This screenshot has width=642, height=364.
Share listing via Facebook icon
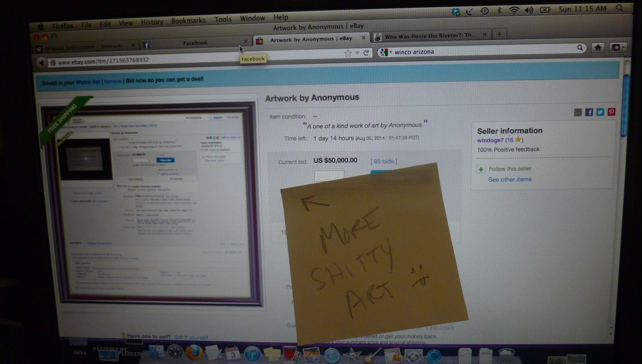coord(589,112)
